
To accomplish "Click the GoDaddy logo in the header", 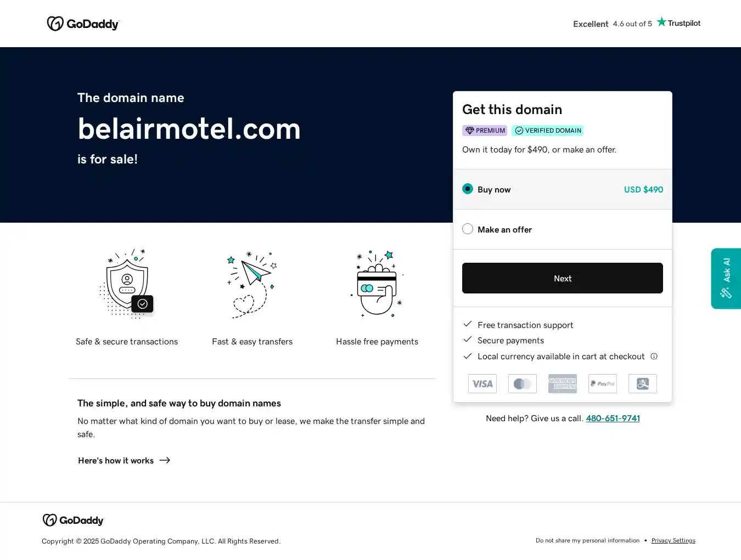I will point(83,24).
